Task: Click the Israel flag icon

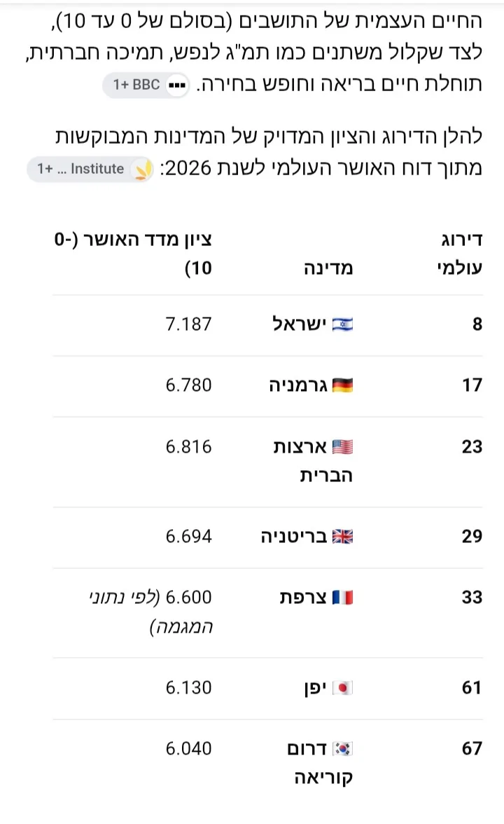Action: (x=342, y=324)
